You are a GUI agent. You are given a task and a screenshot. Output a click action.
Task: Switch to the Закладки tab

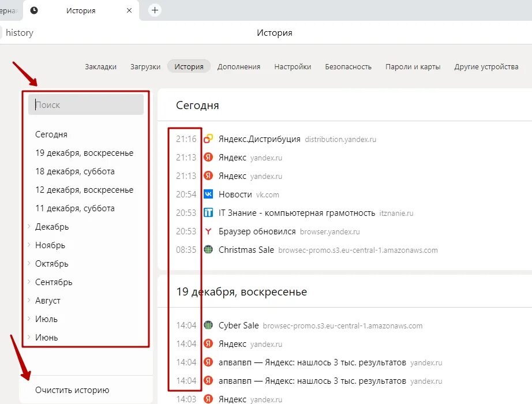coord(101,66)
